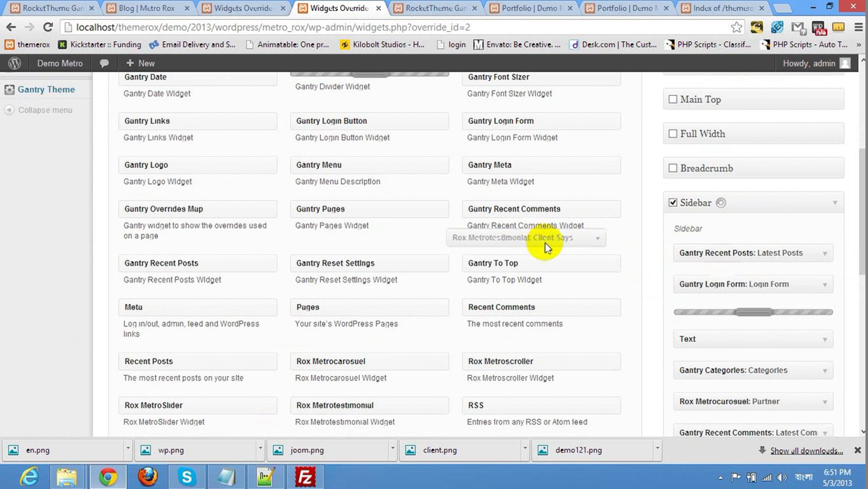Collapse the Sidebar widget area arrow
Image resolution: width=868 pixels, height=489 pixels.
[835, 203]
